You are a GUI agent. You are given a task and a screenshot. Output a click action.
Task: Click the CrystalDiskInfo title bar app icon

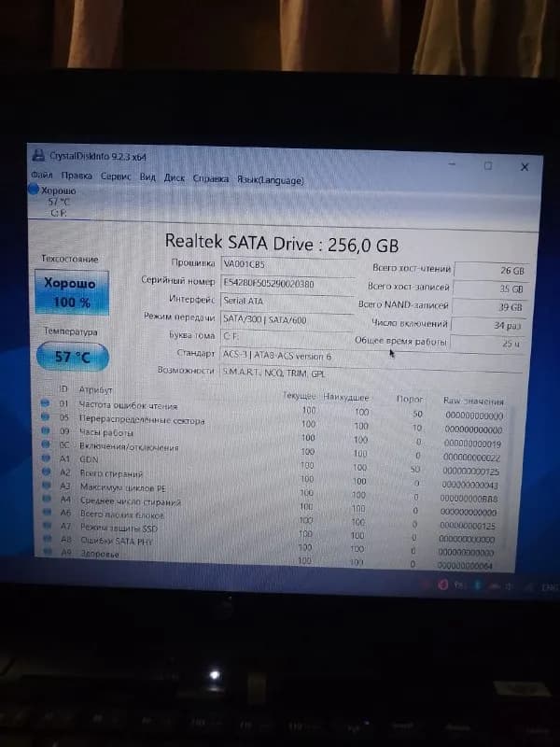click(38, 155)
